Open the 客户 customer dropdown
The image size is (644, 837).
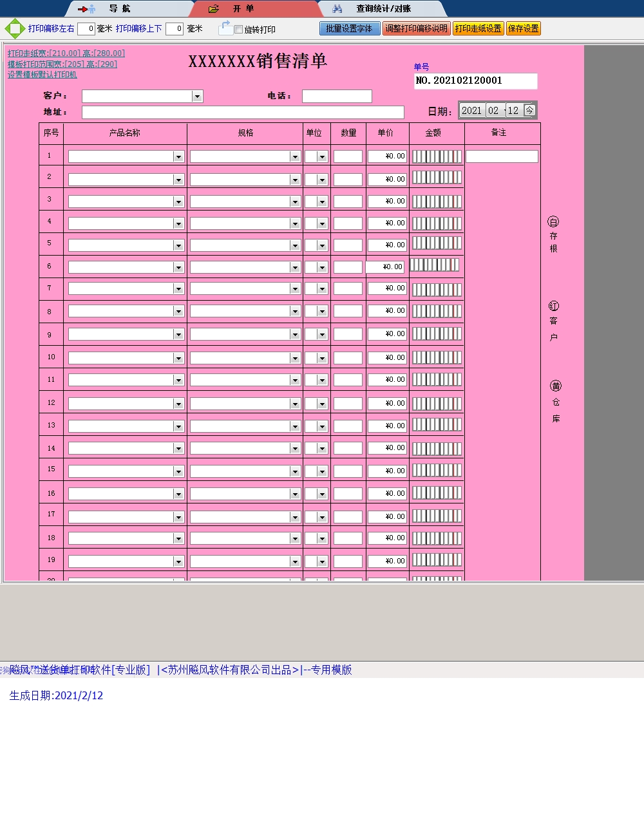point(197,96)
